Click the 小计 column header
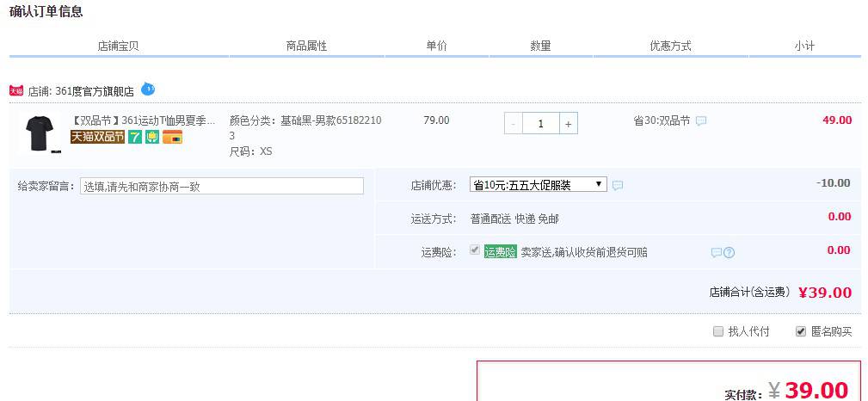Screen dimensions: 868x401 click(x=804, y=46)
